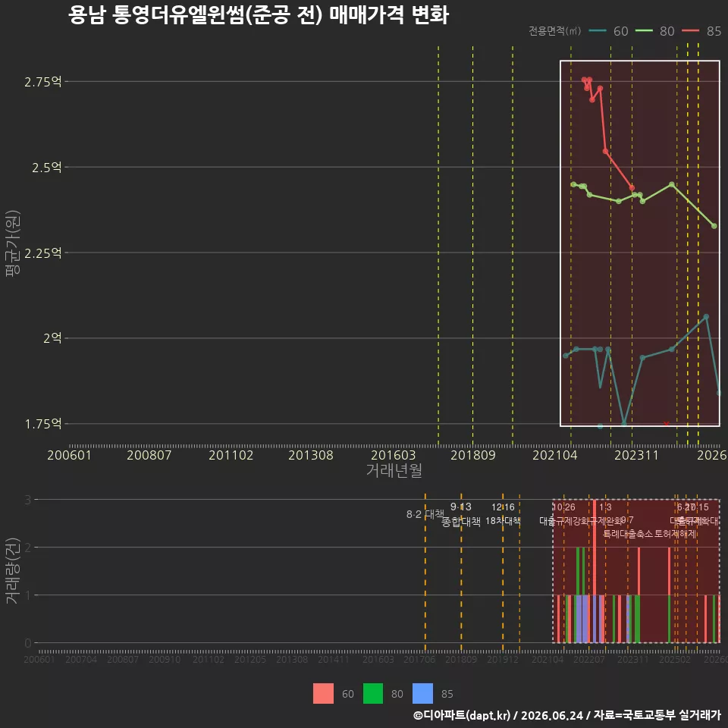Click the green 80 swatch in bottom legend
The image size is (728, 728).
(373, 694)
